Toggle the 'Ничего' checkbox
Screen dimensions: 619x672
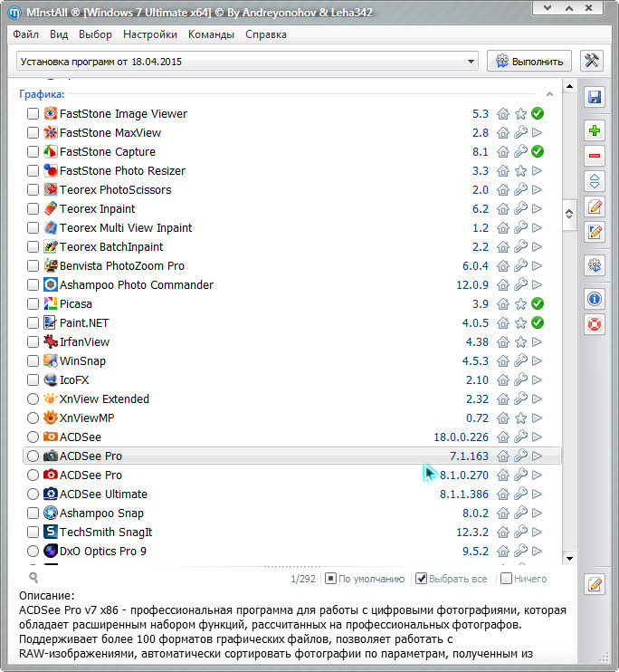pyautogui.click(x=506, y=579)
